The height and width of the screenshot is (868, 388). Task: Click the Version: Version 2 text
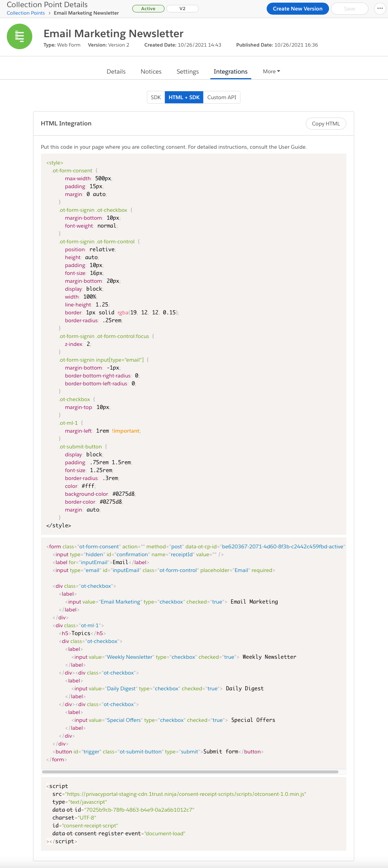(109, 45)
